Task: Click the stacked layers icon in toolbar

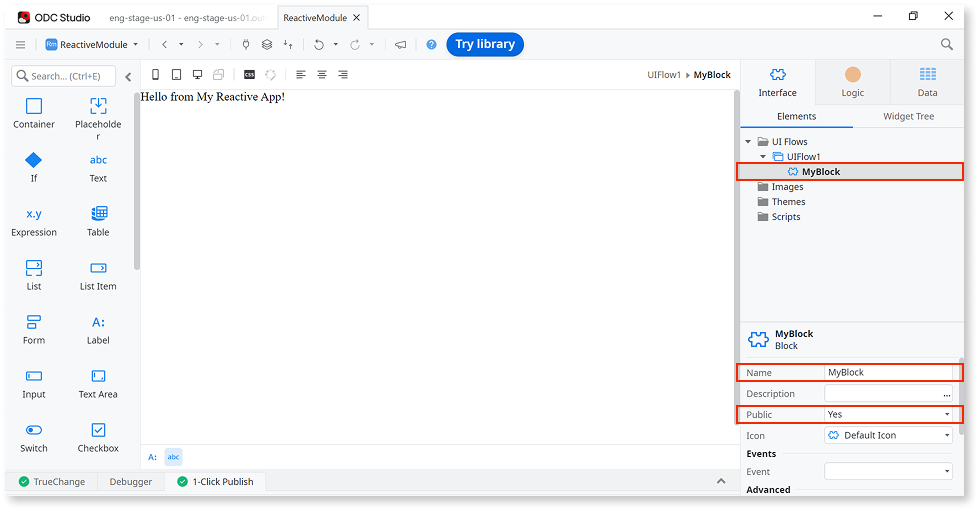Action: tap(267, 44)
